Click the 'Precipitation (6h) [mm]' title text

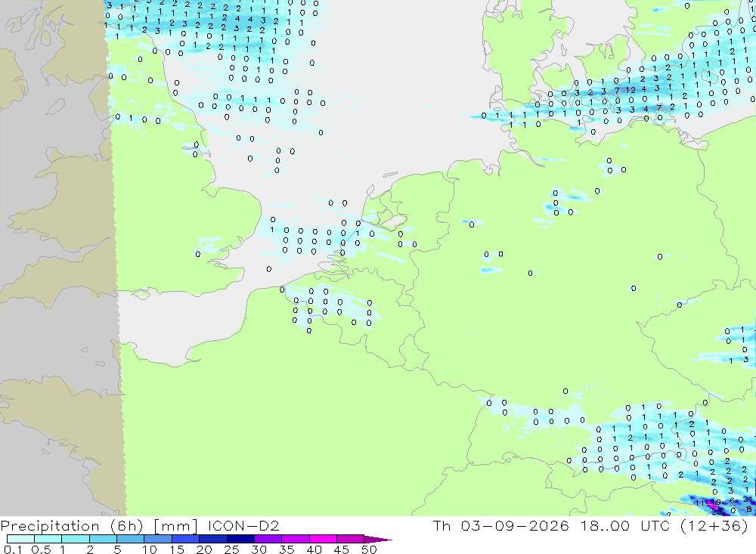coord(99,526)
